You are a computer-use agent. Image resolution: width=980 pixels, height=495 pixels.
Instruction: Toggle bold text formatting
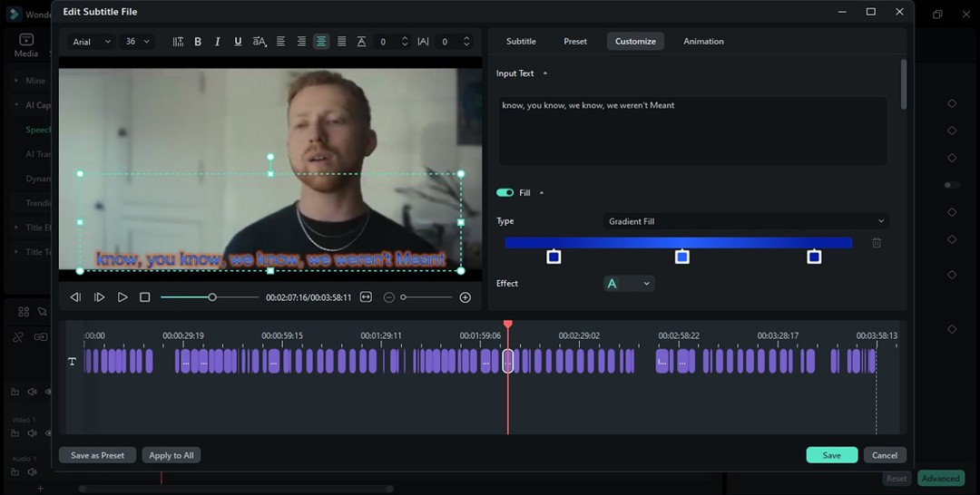pyautogui.click(x=198, y=42)
